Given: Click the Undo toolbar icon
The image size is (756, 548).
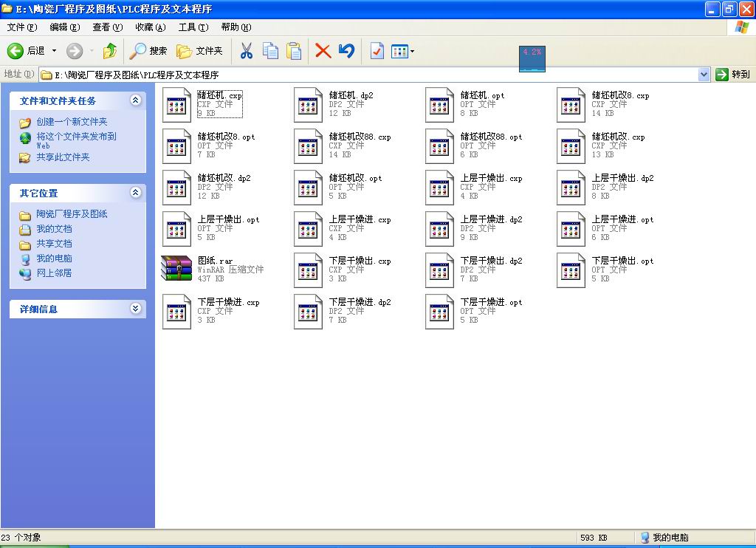Looking at the screenshot, I should tap(346, 51).
